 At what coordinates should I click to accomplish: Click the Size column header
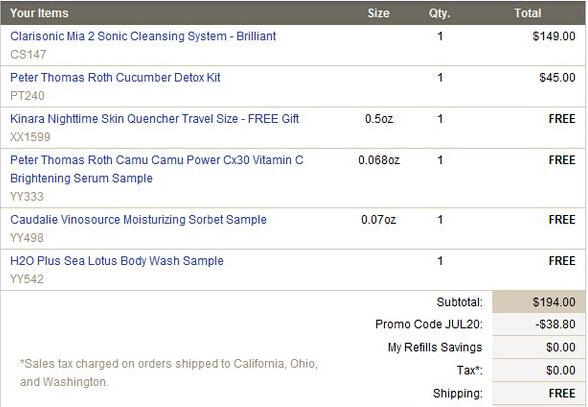[378, 13]
